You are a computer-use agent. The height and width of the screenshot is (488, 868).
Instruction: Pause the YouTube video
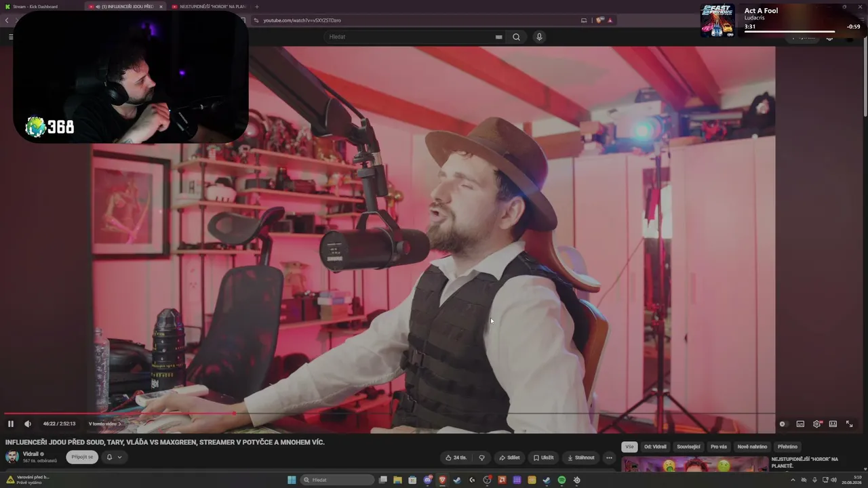11,424
